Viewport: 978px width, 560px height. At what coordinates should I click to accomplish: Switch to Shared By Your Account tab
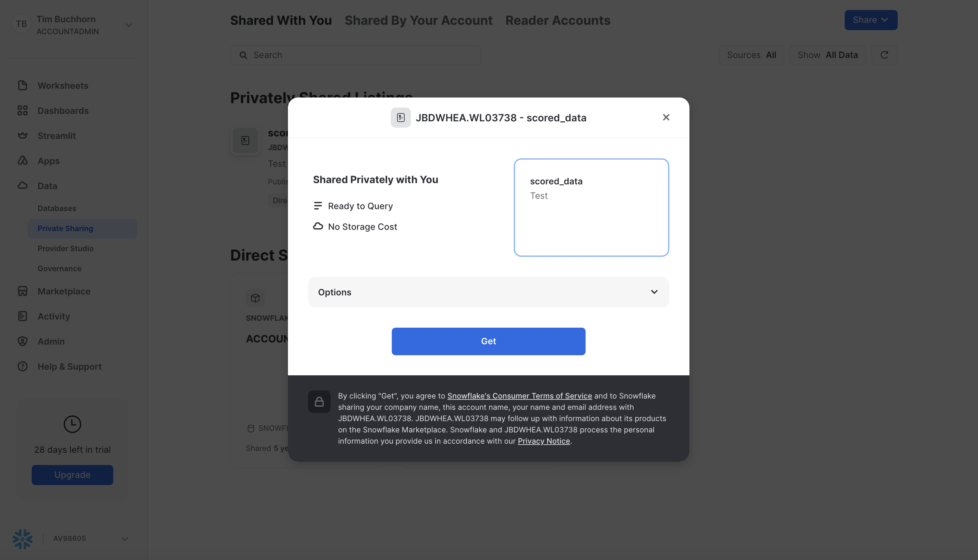[x=418, y=20]
